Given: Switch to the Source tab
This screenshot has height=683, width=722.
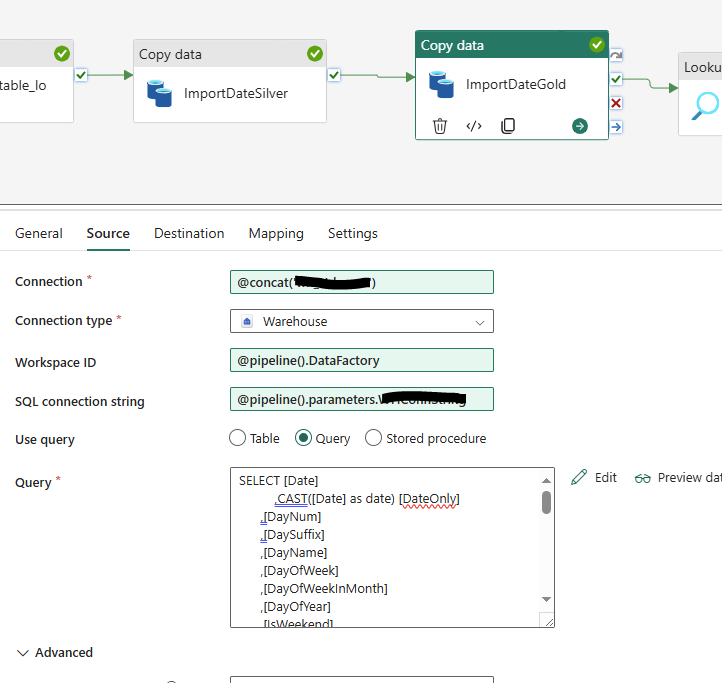Looking at the screenshot, I should (x=108, y=234).
